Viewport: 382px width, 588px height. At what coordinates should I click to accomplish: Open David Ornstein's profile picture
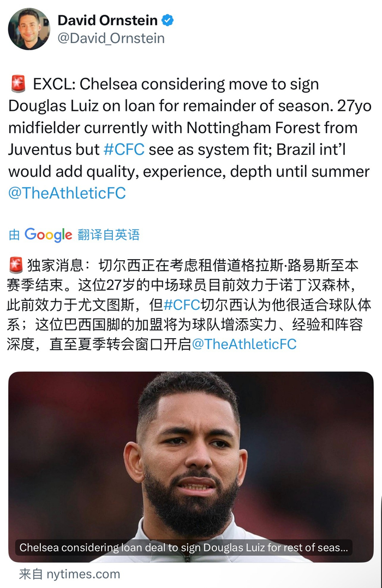(29, 29)
